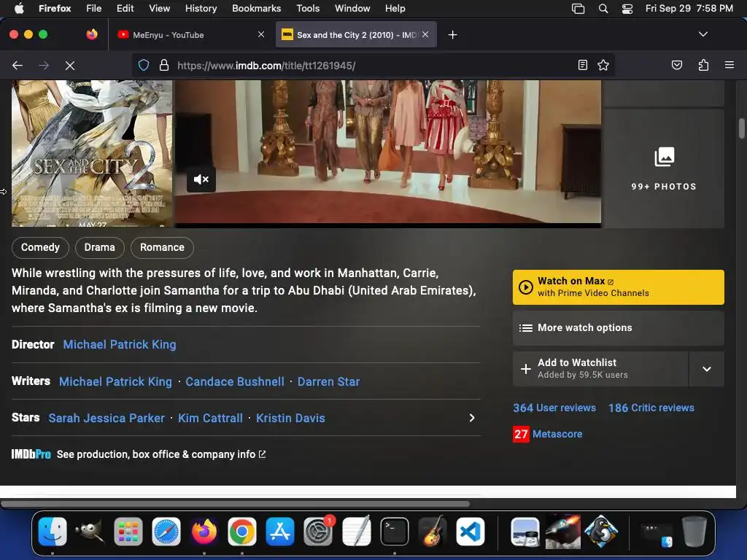747x560 pixels.
Task: Click More watch options
Action: click(619, 327)
